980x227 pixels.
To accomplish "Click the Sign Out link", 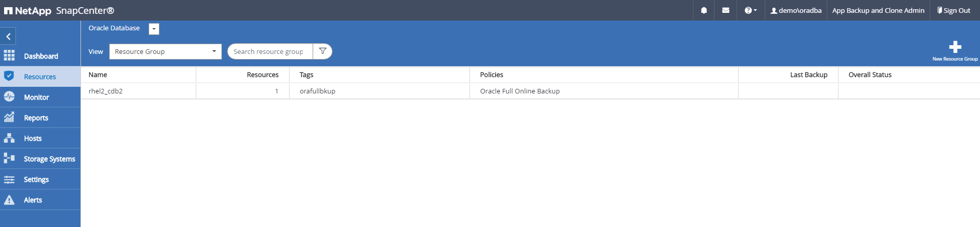I will click(x=953, y=10).
